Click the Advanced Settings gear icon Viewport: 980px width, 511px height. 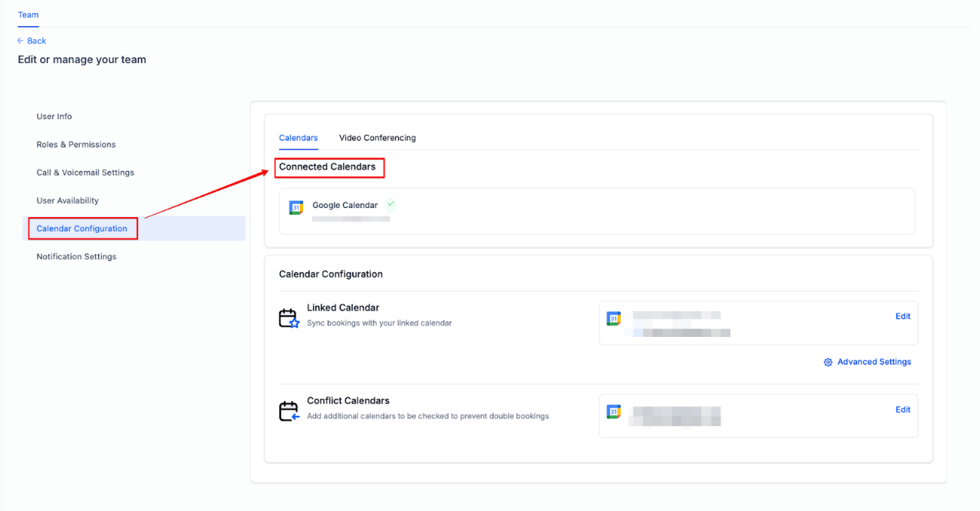[x=828, y=362]
